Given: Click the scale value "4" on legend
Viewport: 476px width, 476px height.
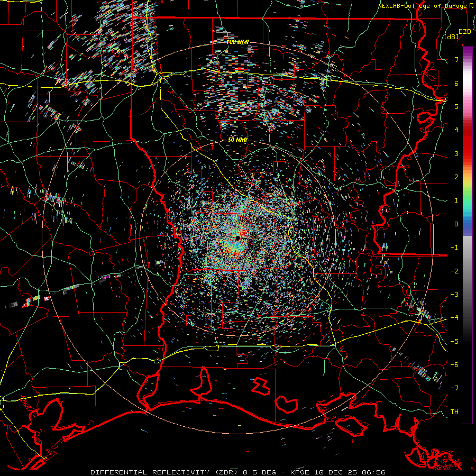Looking at the screenshot, I should (456, 130).
